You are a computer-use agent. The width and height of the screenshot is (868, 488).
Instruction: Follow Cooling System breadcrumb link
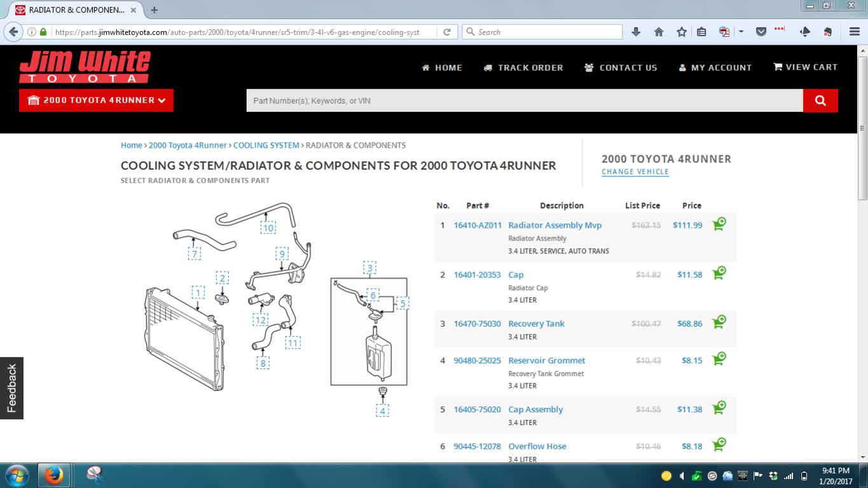pos(266,145)
